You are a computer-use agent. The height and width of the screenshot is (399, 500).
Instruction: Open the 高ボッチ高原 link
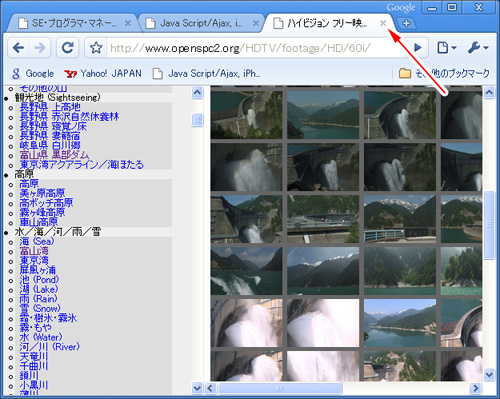pyautogui.click(x=46, y=203)
